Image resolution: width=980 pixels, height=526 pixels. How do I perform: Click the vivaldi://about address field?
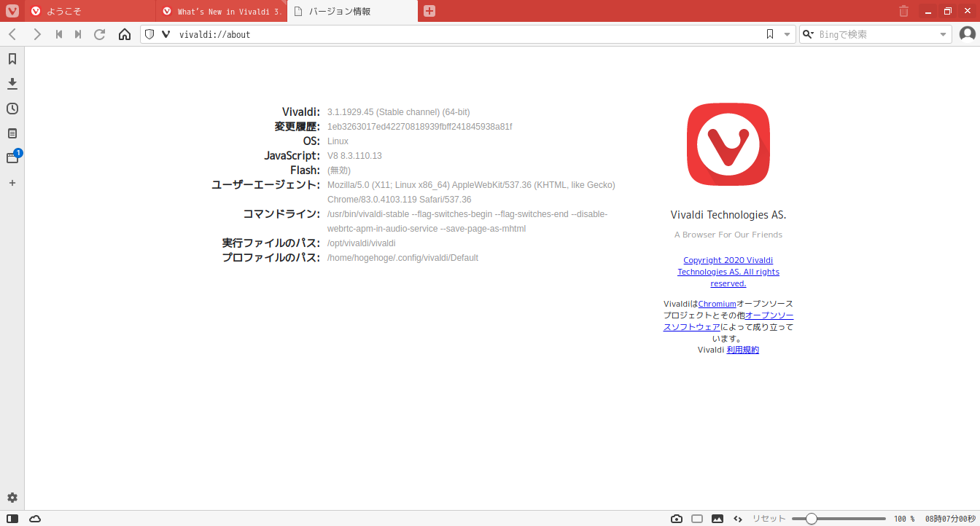[467, 34]
